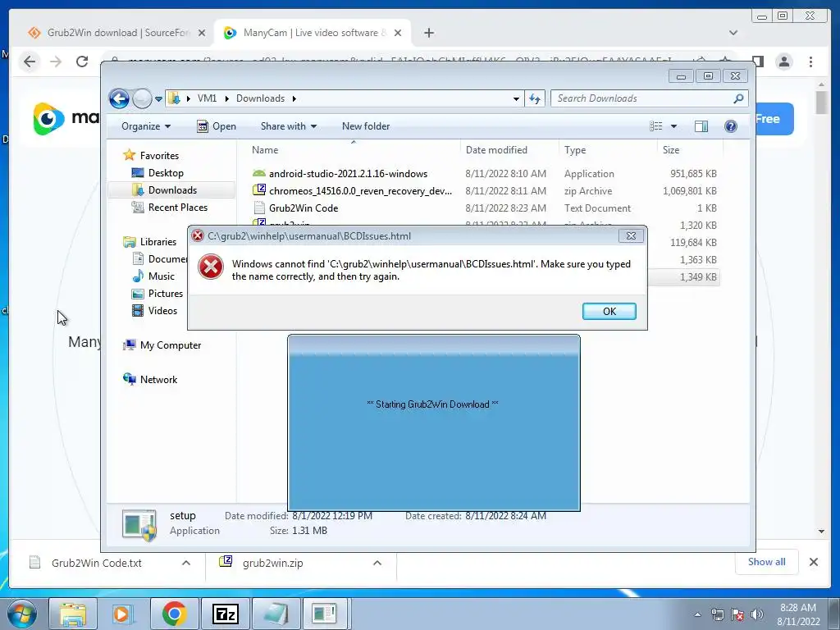
Task: Open Explorer recent pages dropdown arrow
Action: point(158,99)
